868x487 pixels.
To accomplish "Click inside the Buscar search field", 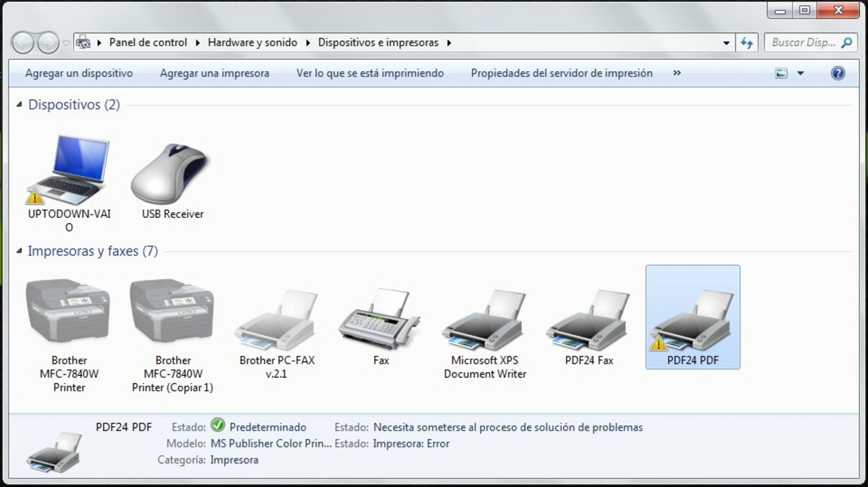I will (804, 42).
